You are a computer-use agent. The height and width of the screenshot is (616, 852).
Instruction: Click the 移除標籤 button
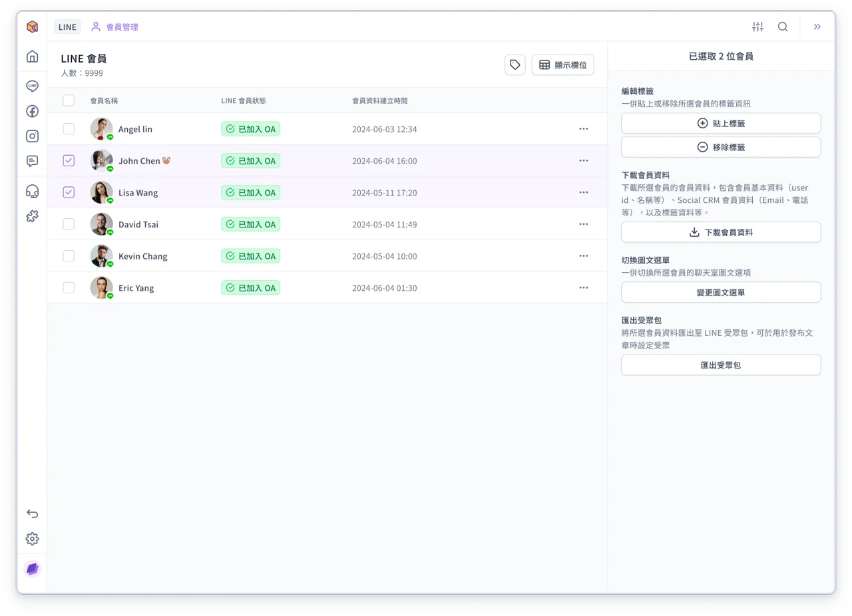(x=721, y=147)
